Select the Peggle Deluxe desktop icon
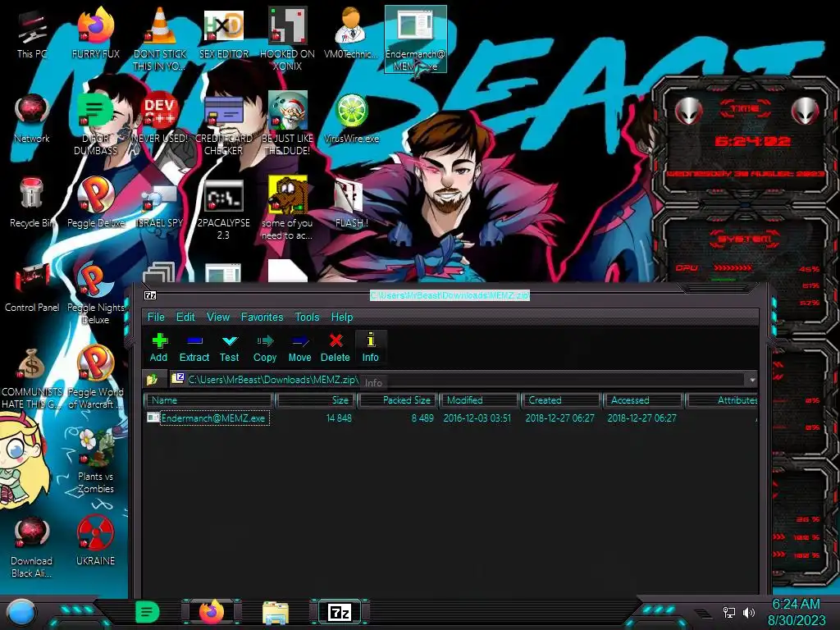Viewport: 840px width, 630px height. tap(96, 203)
